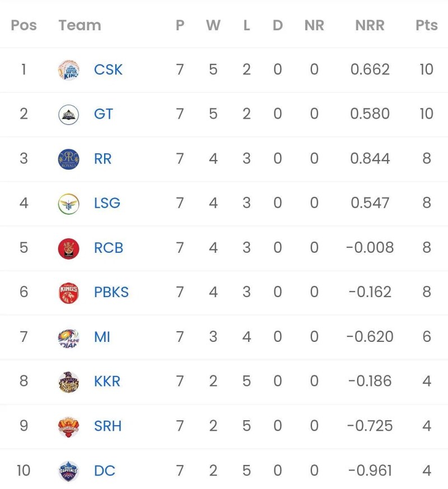Click the RCB team logo
The image size is (448, 489).
tap(68, 248)
